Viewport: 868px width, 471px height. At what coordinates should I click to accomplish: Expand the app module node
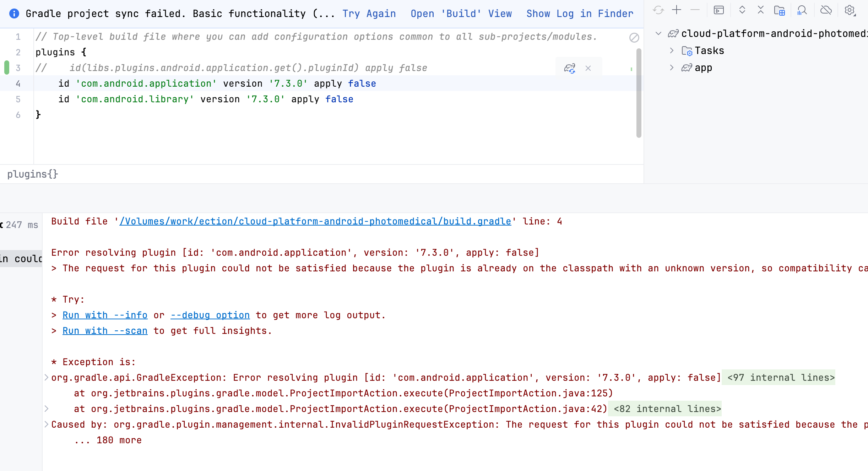pyautogui.click(x=672, y=68)
